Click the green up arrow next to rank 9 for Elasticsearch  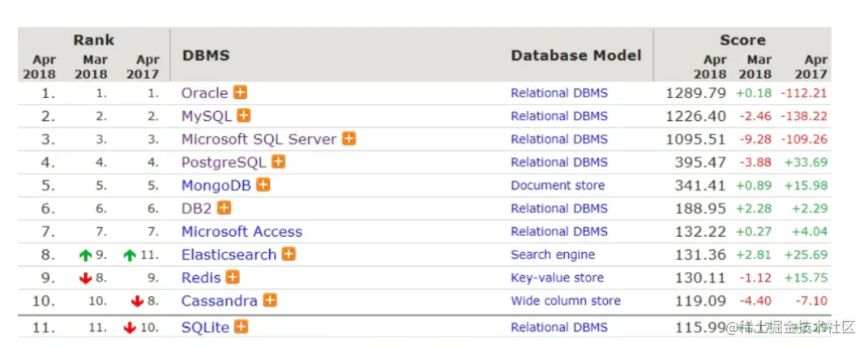[85, 255]
